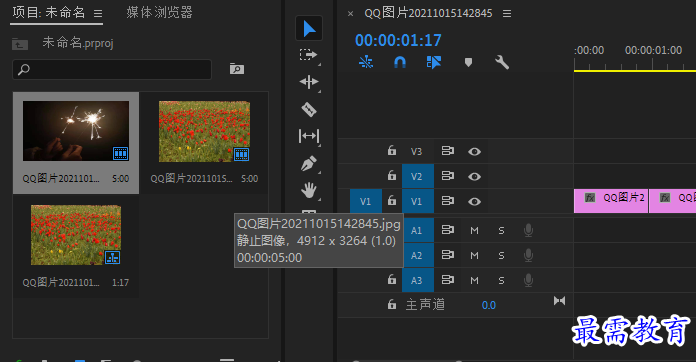The width and height of the screenshot is (696, 362).
Task: Toggle A1 track targeting
Action: (x=418, y=230)
